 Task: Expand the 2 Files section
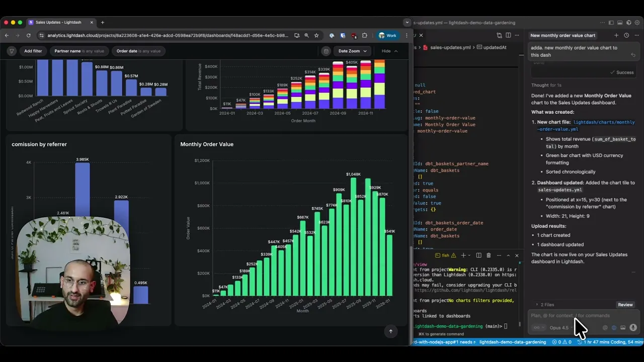tap(544, 305)
